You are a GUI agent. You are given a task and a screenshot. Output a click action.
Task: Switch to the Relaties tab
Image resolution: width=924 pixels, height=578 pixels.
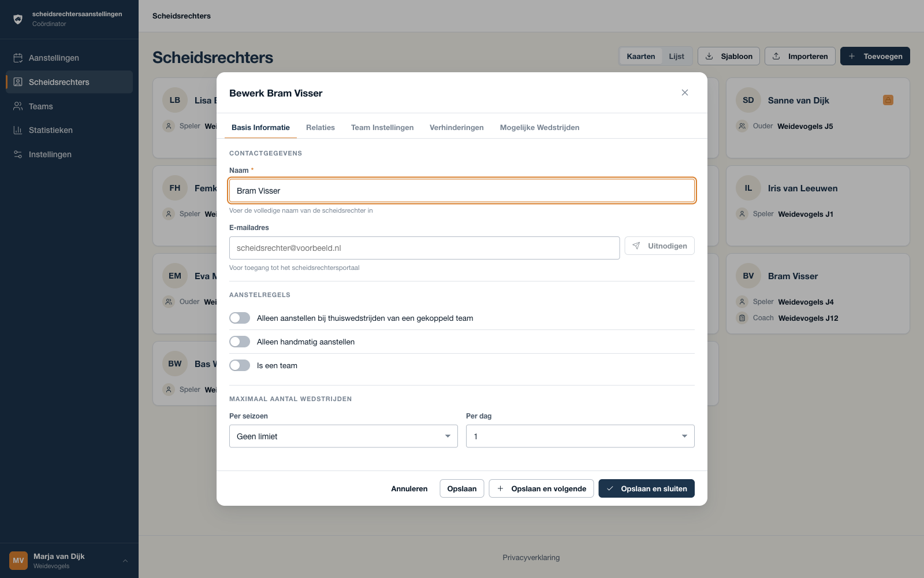tap(321, 127)
